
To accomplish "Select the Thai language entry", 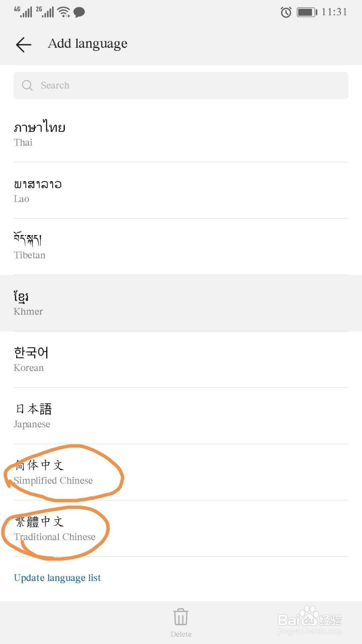I will [x=181, y=133].
